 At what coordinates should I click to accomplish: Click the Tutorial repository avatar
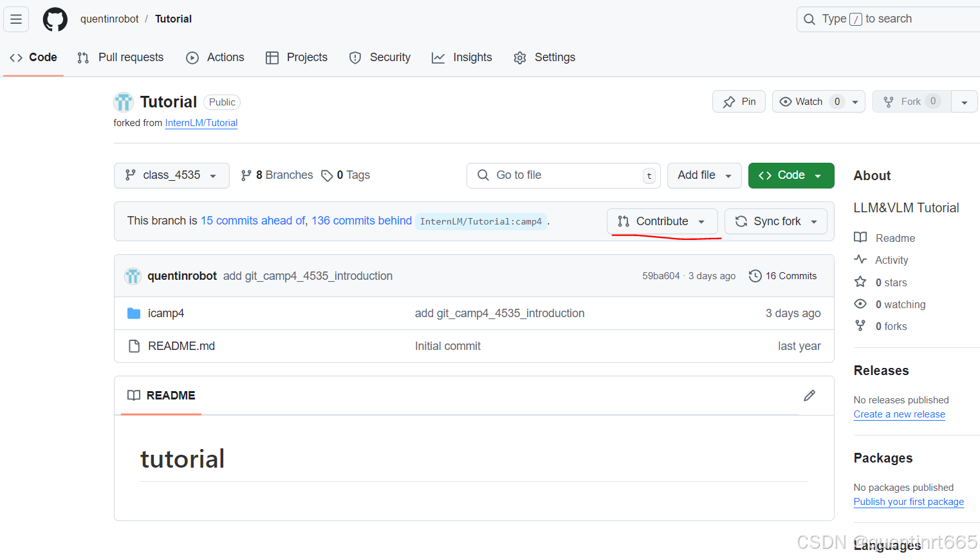coord(124,102)
